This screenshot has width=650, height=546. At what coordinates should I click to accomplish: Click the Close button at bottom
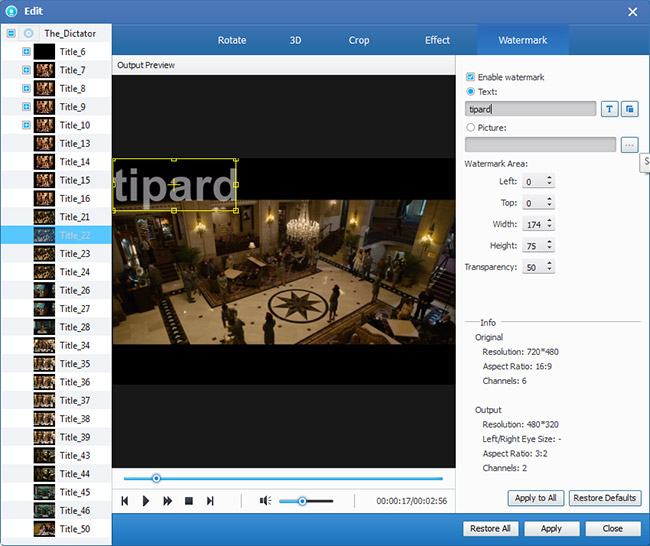click(x=613, y=529)
